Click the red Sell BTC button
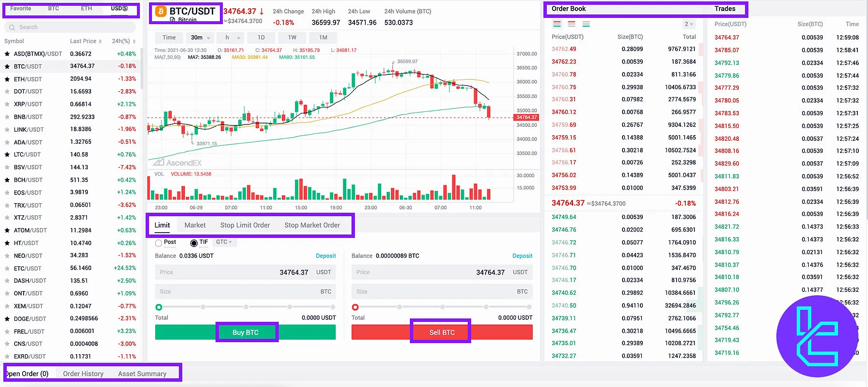This screenshot has height=387, width=868. 442,332
